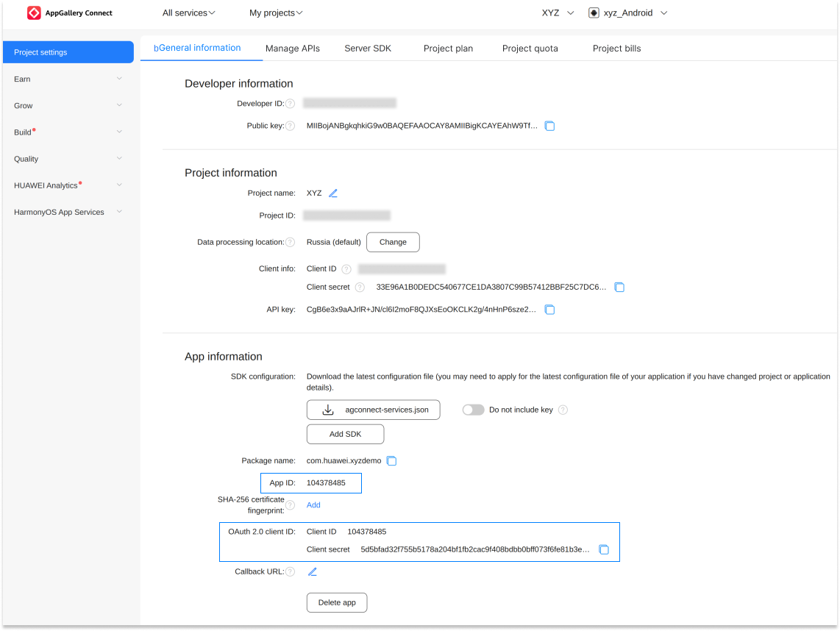The height and width of the screenshot is (631, 840).
Task: Expand the HUAWEI Analytics sidebar section
Action: (68, 185)
